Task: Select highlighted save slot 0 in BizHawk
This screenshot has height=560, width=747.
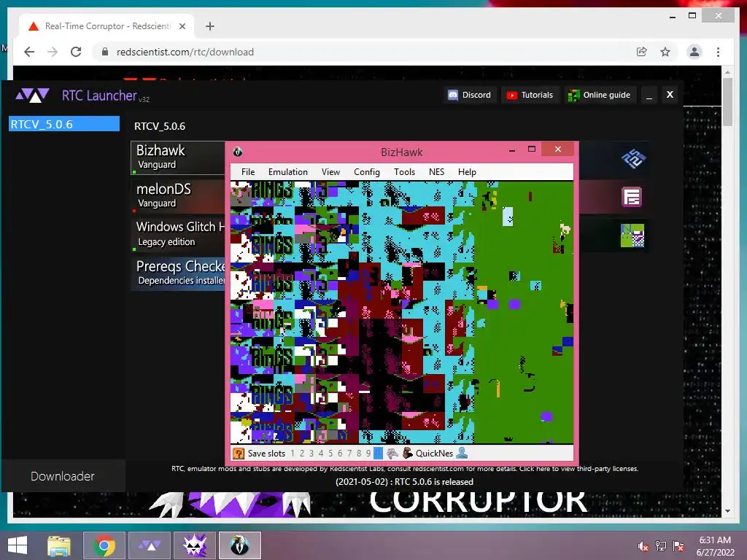Action: 378,454
